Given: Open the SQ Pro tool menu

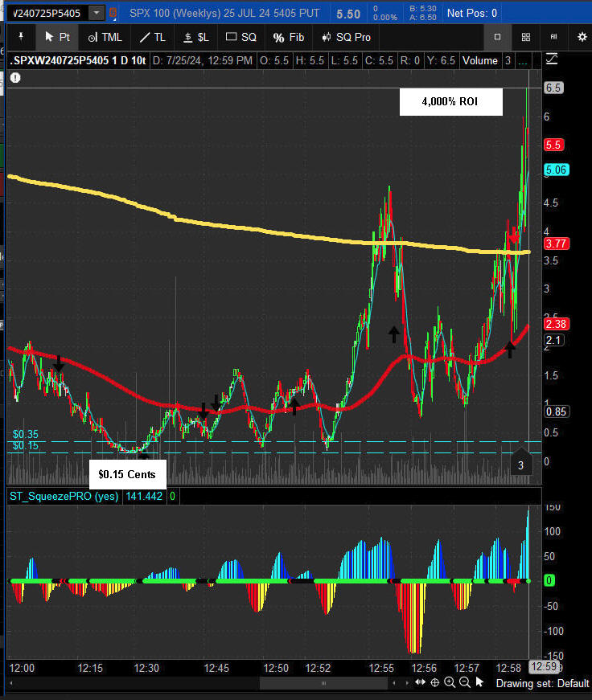Looking at the screenshot, I should point(346,37).
